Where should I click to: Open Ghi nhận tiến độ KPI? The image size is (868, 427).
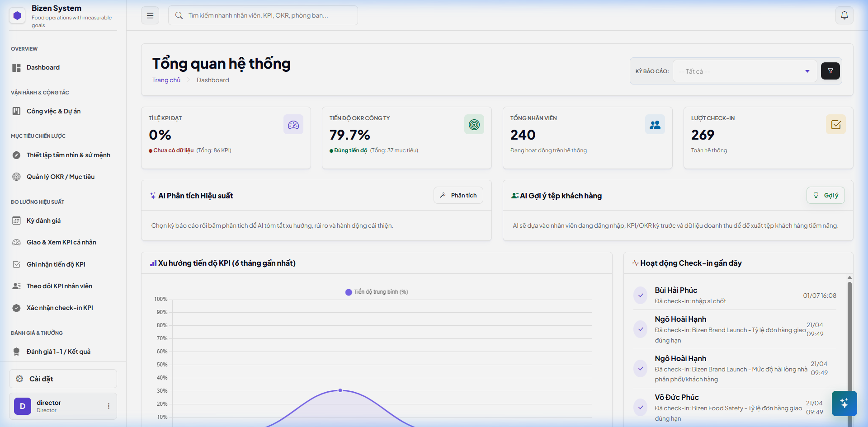63,264
